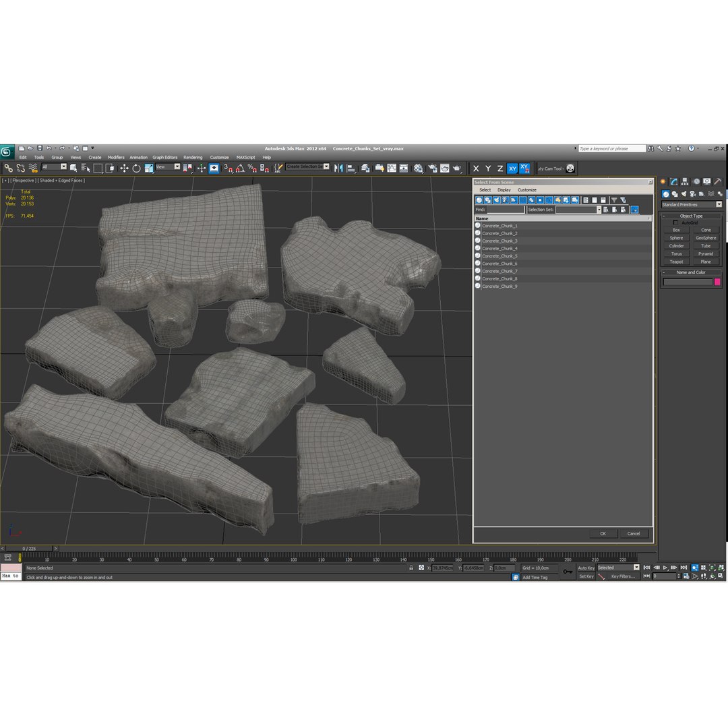This screenshot has width=728, height=728.
Task: Select Lights category in Create panel
Action: 684,194
